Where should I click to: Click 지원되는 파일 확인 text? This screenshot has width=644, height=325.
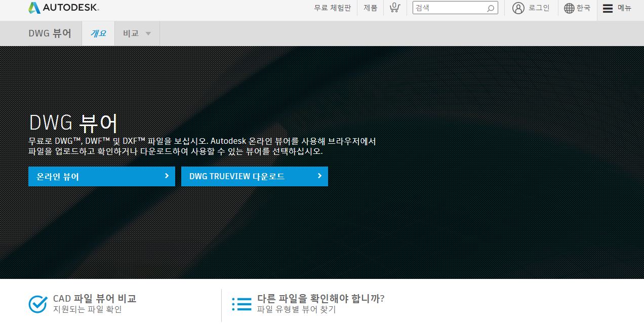pyautogui.click(x=88, y=309)
